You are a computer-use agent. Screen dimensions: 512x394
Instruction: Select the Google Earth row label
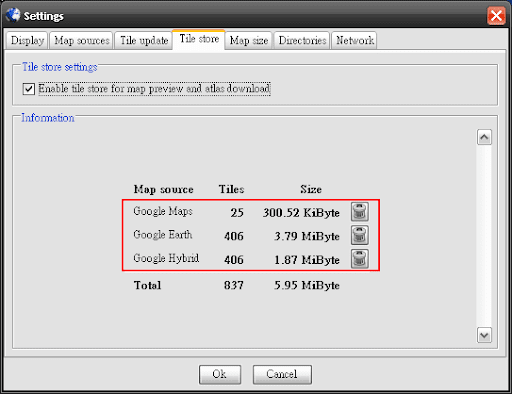click(163, 235)
